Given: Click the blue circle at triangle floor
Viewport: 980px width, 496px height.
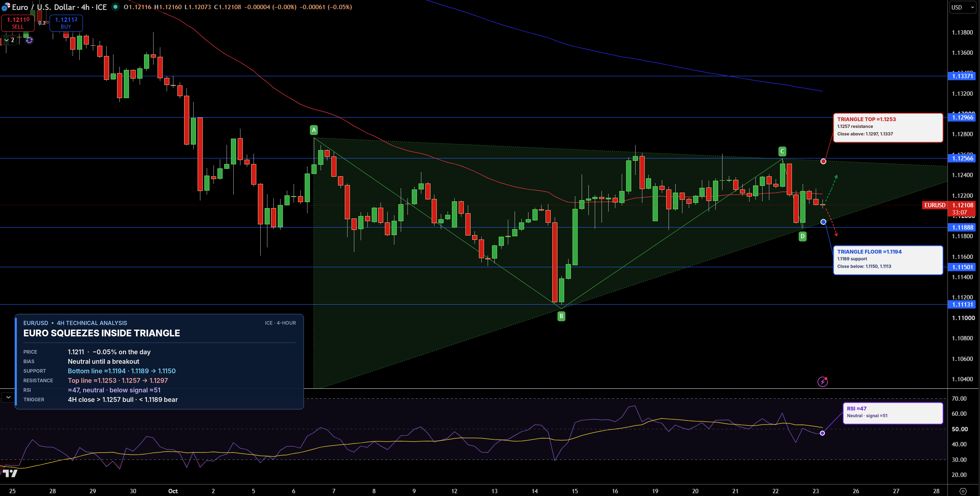Looking at the screenshot, I should point(823,222).
